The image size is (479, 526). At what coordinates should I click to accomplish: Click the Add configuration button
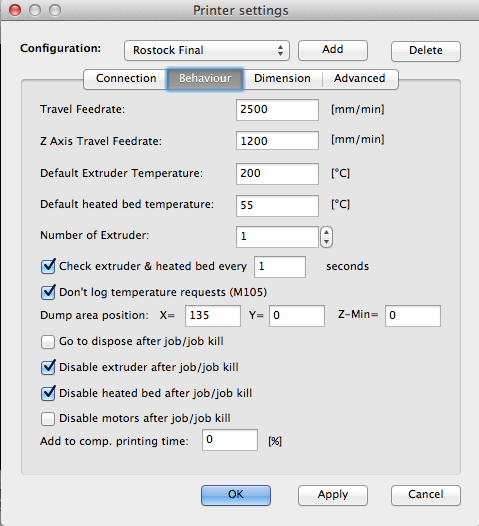coord(333,50)
